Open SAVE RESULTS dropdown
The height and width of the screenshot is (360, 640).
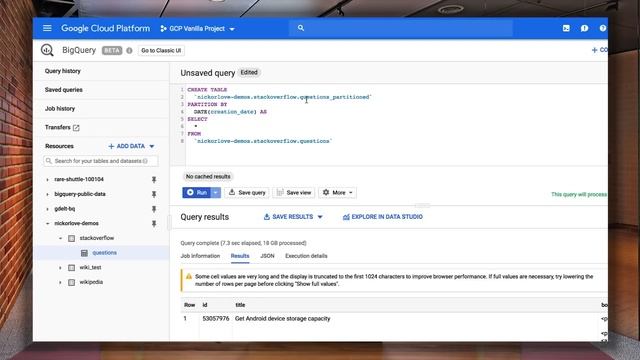[293, 217]
